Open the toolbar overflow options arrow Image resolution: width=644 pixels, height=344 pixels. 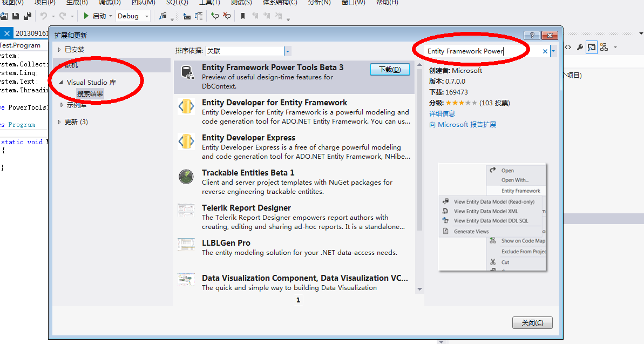(x=288, y=19)
